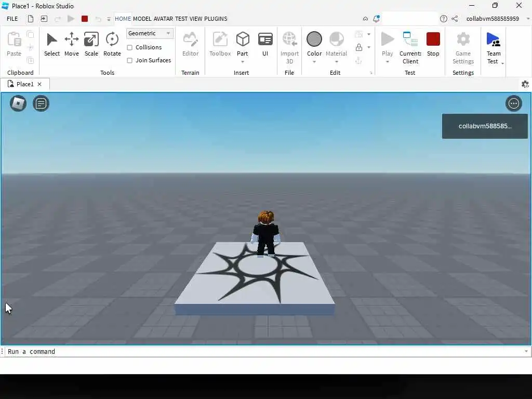
Task: Click the open-file icon beside new file
Action: (44, 19)
